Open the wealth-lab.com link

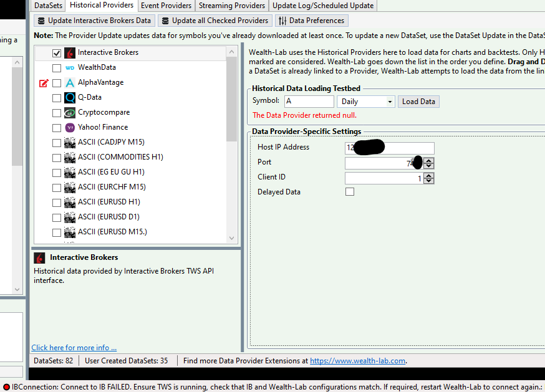click(358, 361)
